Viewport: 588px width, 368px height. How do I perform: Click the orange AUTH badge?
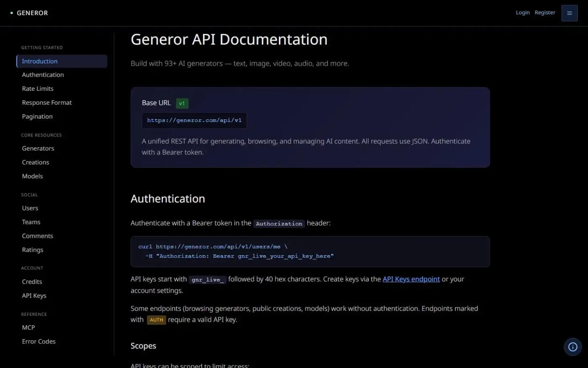coord(156,320)
